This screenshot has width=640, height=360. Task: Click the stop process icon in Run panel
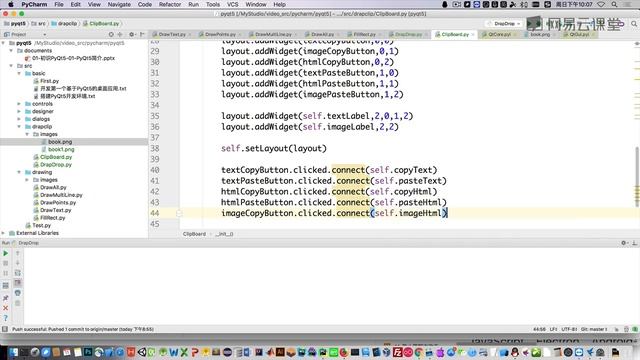(x=6, y=263)
